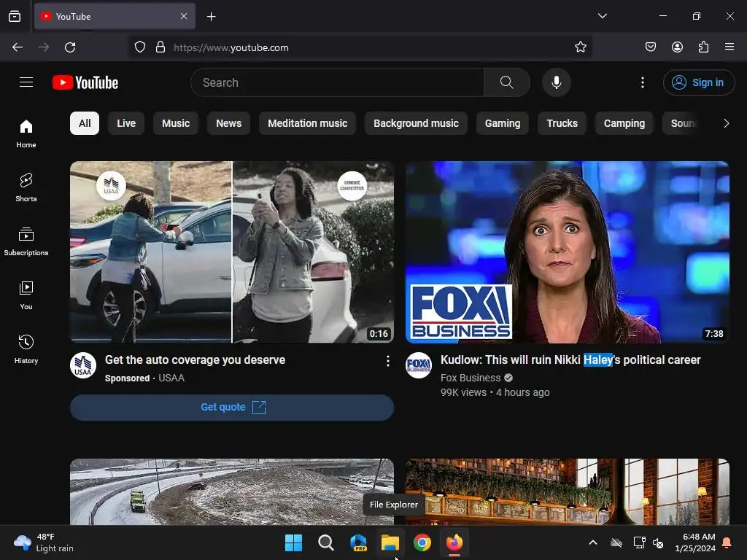Open the snowy highway video thumbnail

[x=232, y=492]
